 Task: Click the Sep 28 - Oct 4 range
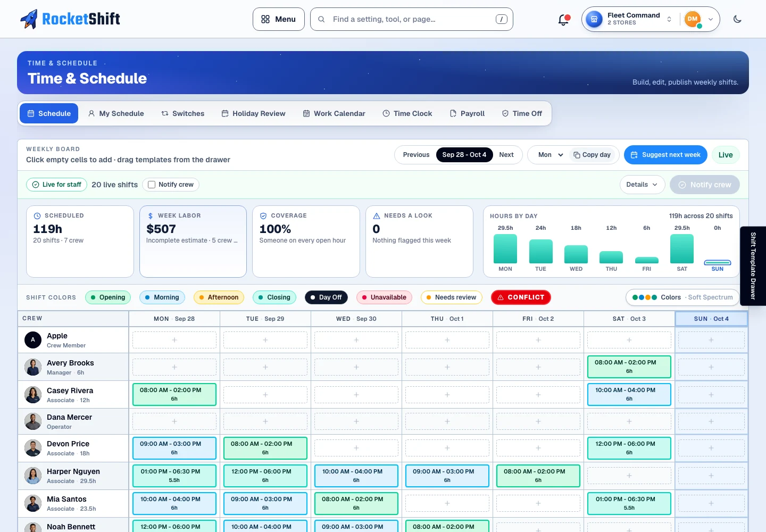464,155
